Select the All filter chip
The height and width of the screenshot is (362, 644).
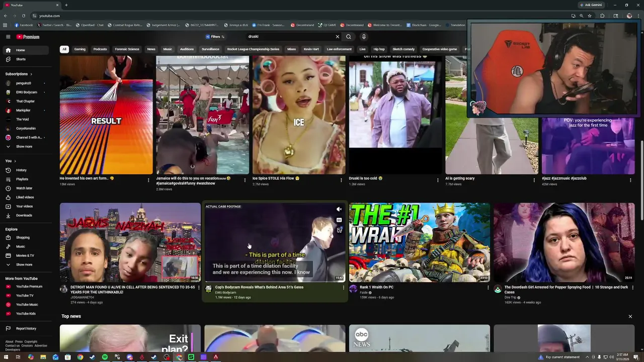click(x=64, y=49)
